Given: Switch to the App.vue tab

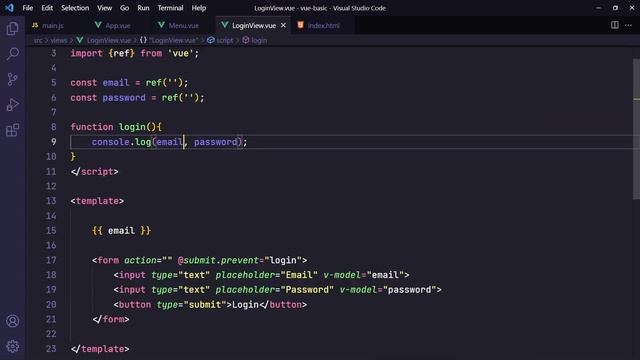Looking at the screenshot, I should [118, 25].
